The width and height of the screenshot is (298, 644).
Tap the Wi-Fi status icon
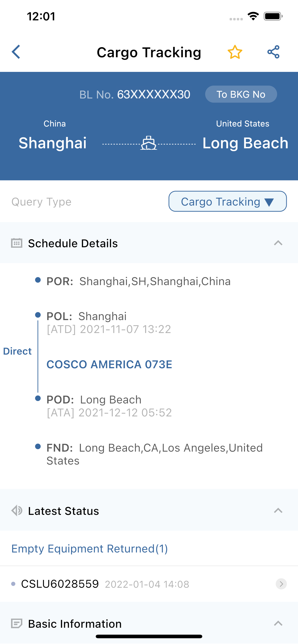coord(253,16)
